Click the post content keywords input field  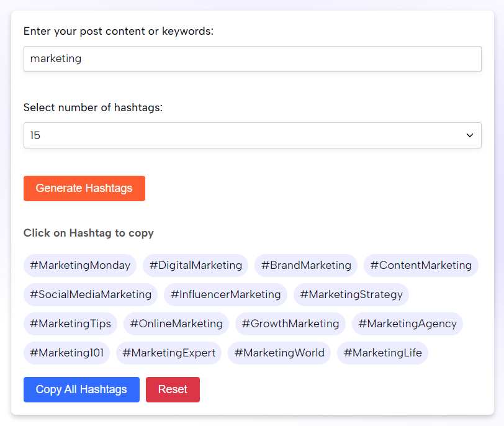pos(253,59)
